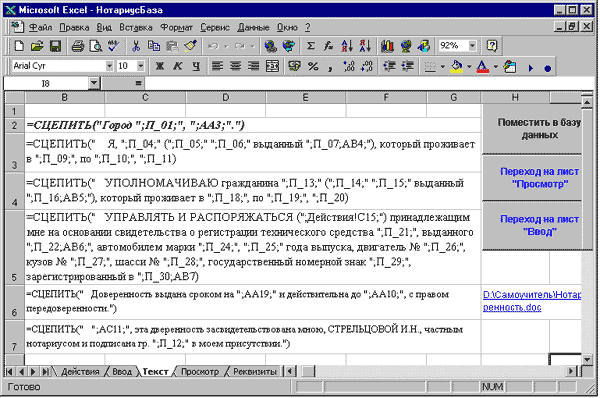The height and width of the screenshot is (398, 600).
Task: Switch to the Просмотр sheet tab
Action: [200, 372]
